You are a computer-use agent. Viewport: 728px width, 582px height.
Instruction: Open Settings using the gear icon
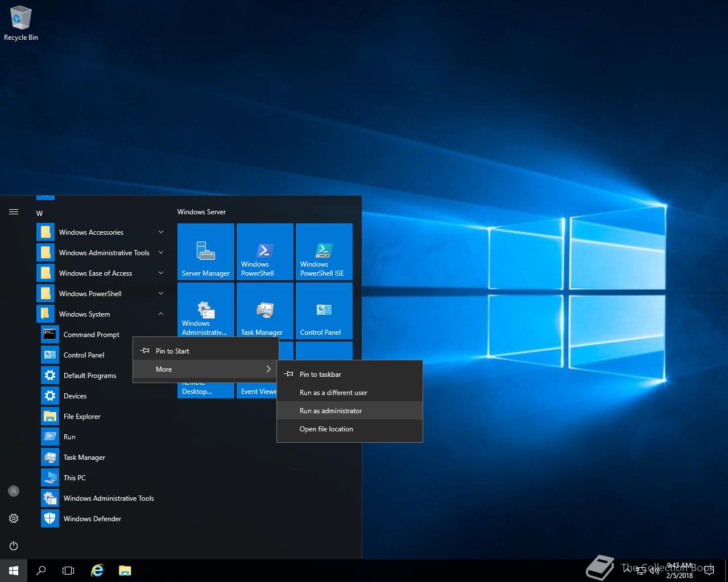14,518
